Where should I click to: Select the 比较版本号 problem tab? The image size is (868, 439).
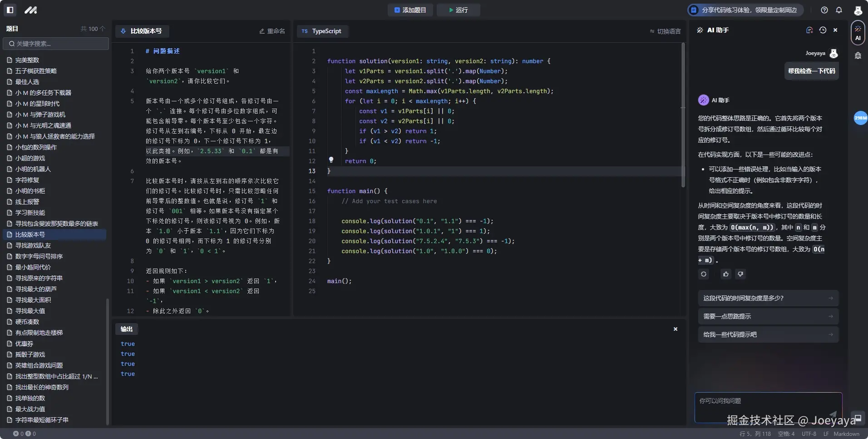pyautogui.click(x=142, y=31)
